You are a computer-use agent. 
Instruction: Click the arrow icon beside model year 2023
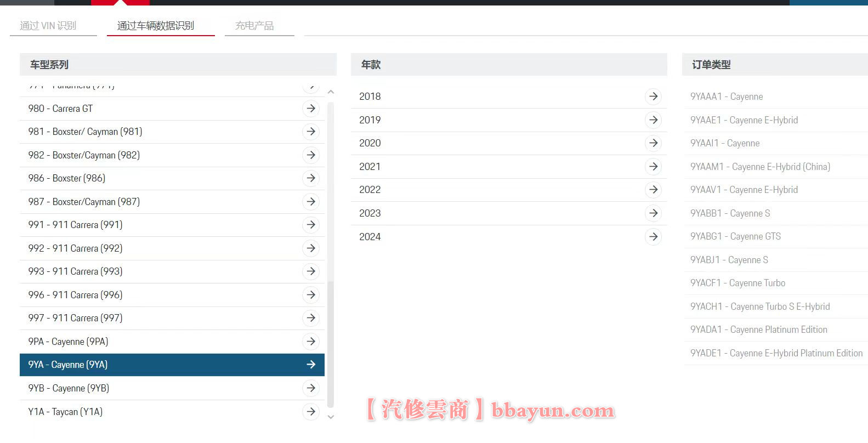point(653,213)
